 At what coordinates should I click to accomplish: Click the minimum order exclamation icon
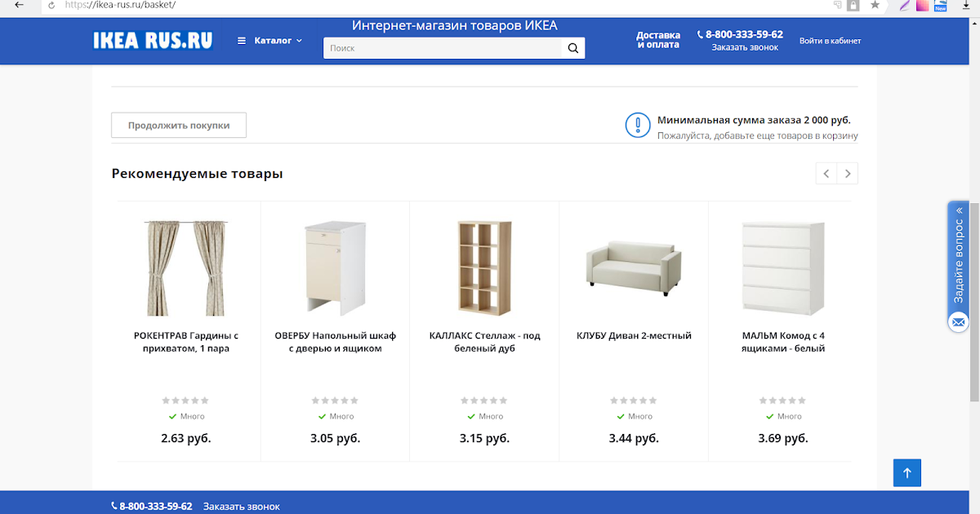coord(638,126)
